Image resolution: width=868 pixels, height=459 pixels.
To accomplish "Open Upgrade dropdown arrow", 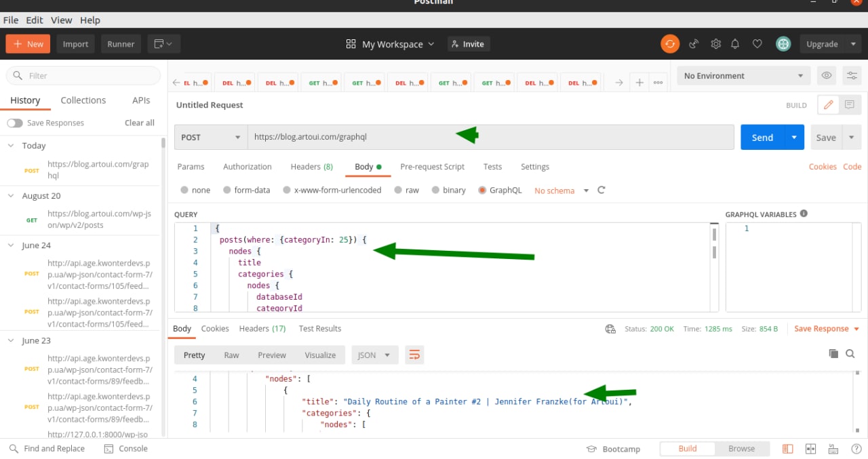I will [853, 44].
